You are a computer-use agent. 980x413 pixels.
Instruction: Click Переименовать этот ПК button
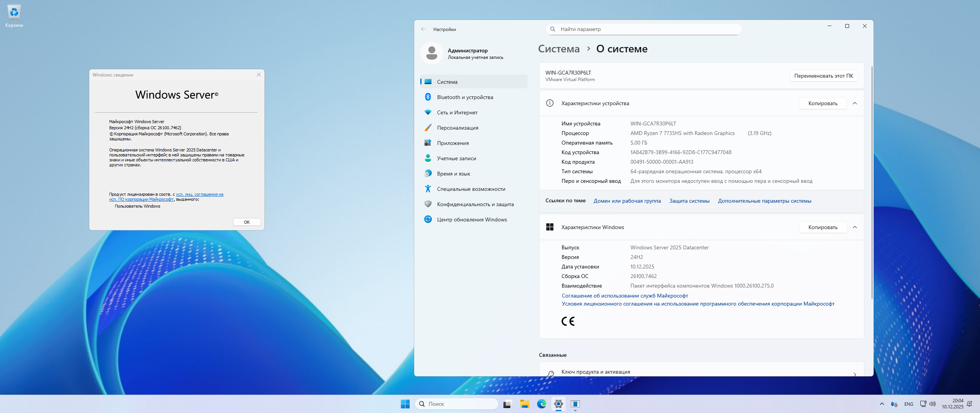point(823,76)
